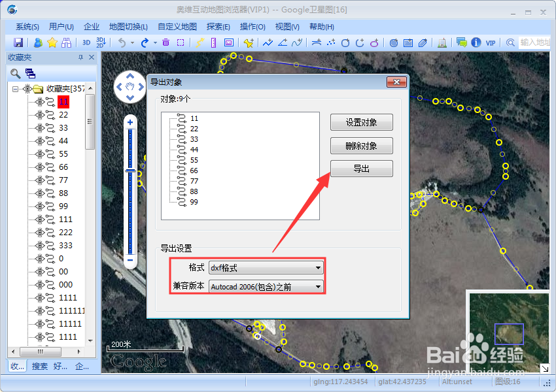Pin the favorites panel pushpin icon

[81, 57]
